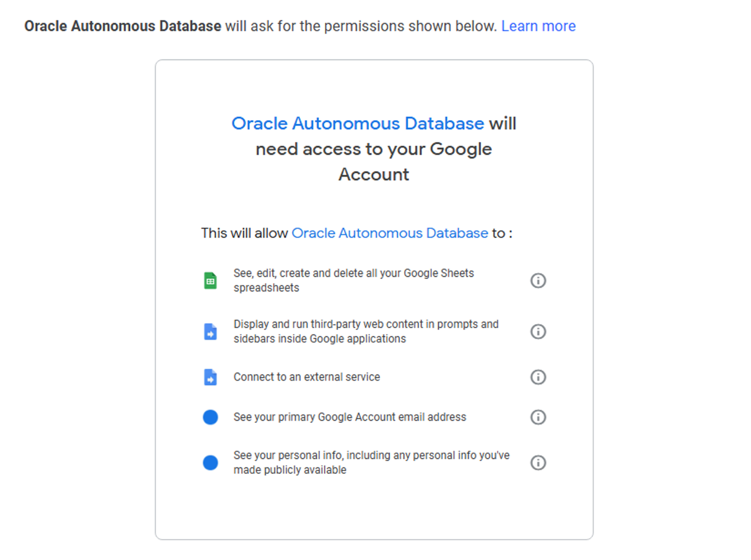Select the personal info permission row
Viewport: 751px width, 560px height.
pos(370,462)
